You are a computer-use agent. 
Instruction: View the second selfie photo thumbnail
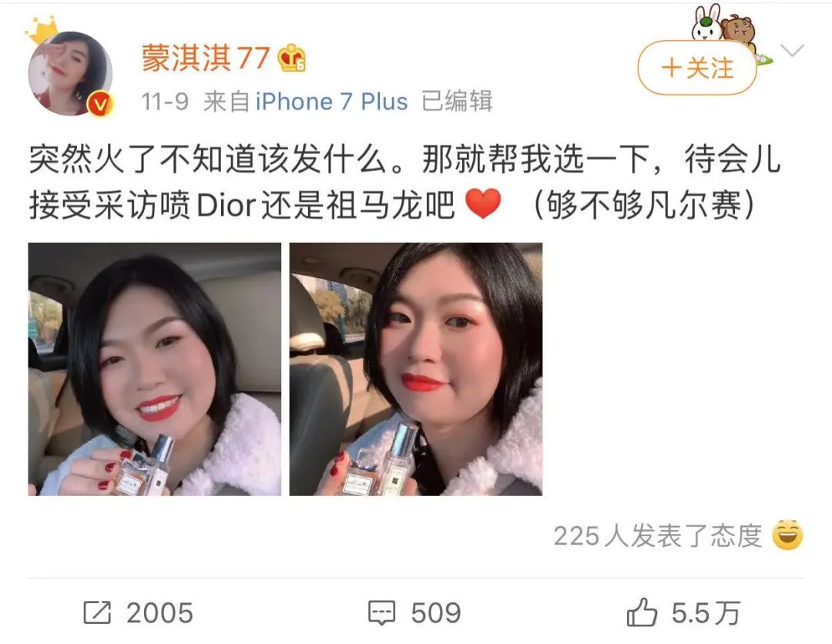pos(415,369)
